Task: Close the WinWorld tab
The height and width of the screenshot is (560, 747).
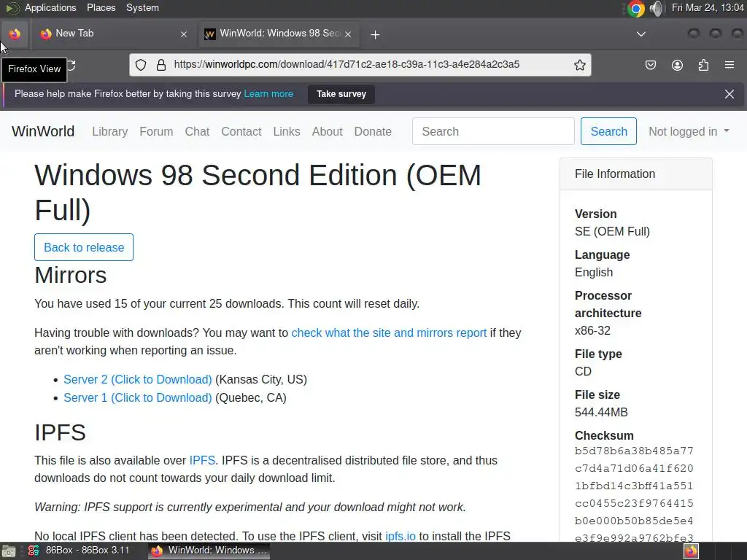Action: click(x=348, y=34)
